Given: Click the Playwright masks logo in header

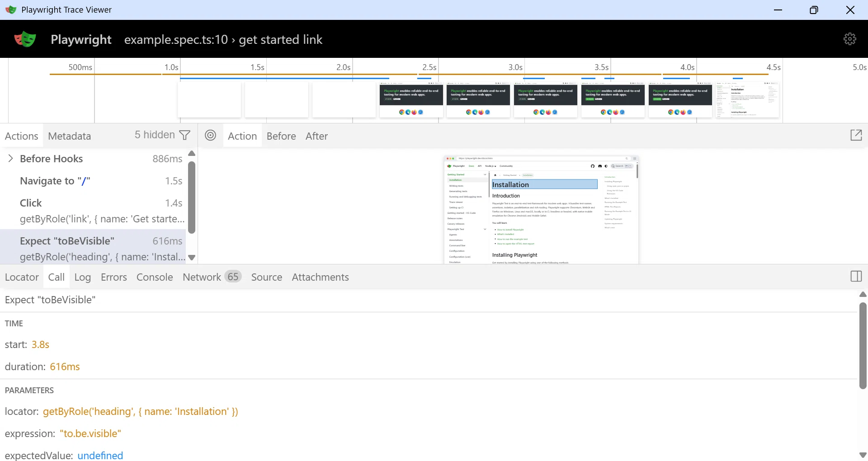Looking at the screenshot, I should pyautogui.click(x=25, y=39).
